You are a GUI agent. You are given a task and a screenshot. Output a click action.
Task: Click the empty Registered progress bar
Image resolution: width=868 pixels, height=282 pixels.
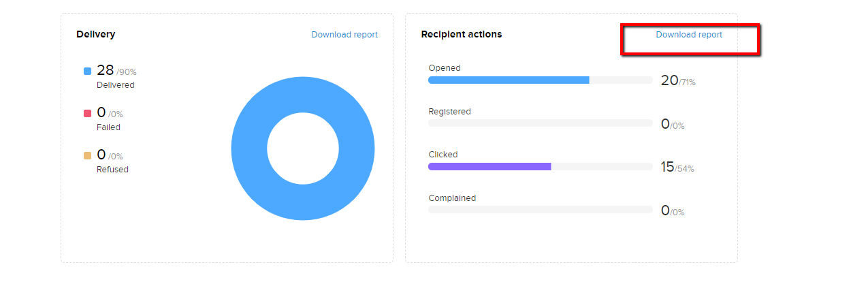540,123
